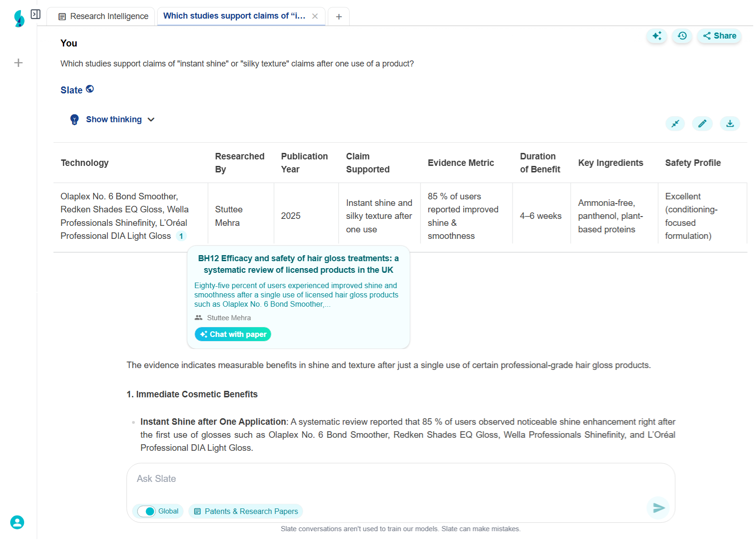Switch to the Research Intelligence tab

pyautogui.click(x=103, y=16)
